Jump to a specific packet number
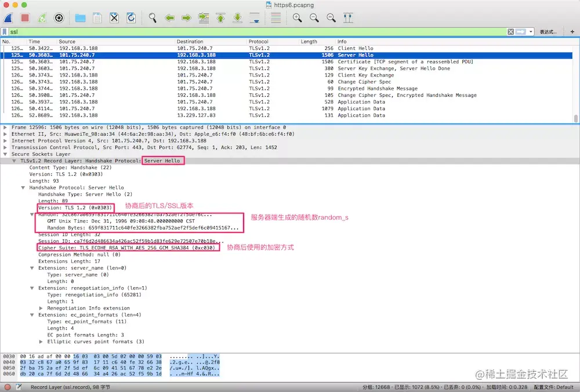This screenshot has height=392, width=580. pos(204,18)
